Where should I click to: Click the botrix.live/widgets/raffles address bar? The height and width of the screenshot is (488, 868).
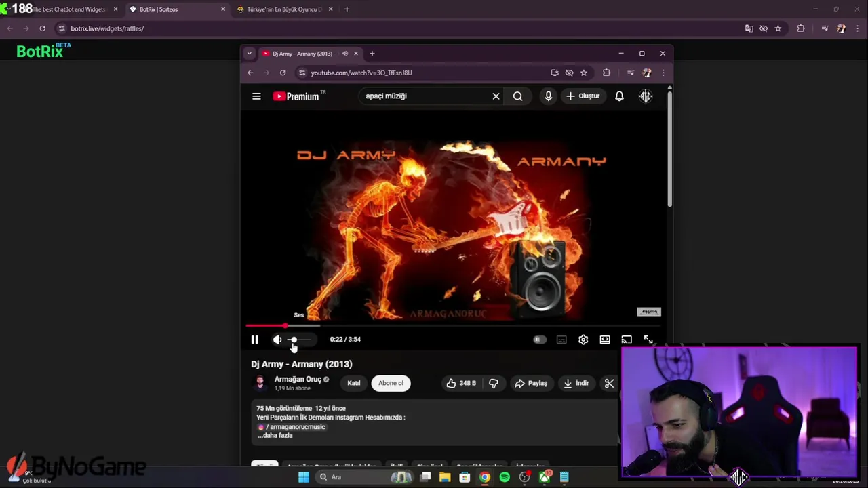click(x=107, y=28)
